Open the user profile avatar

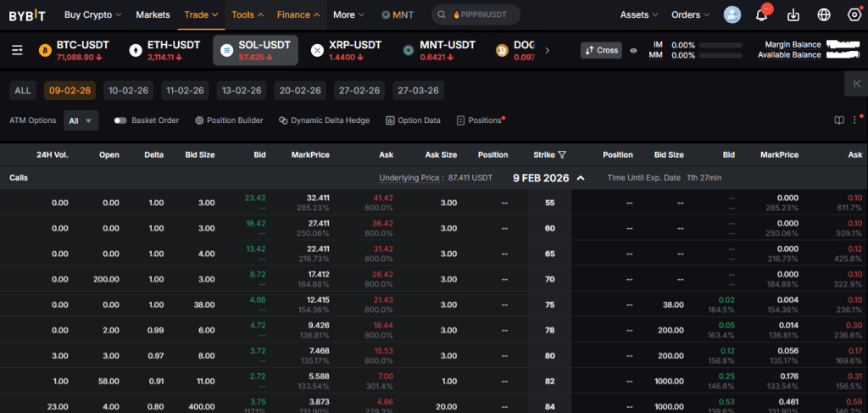[732, 15]
